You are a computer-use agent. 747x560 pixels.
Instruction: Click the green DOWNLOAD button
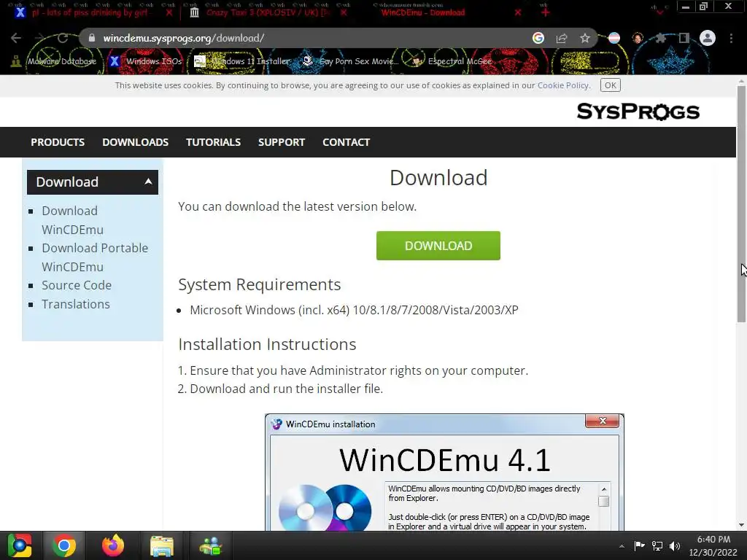pos(438,246)
